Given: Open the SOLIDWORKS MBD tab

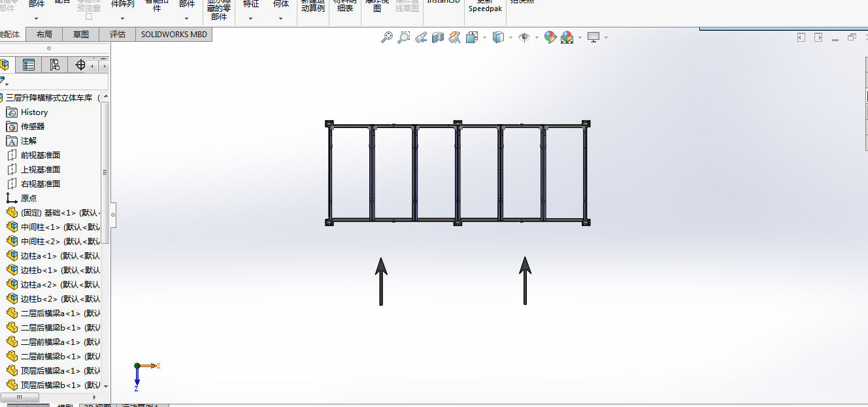Looking at the screenshot, I should point(174,35).
